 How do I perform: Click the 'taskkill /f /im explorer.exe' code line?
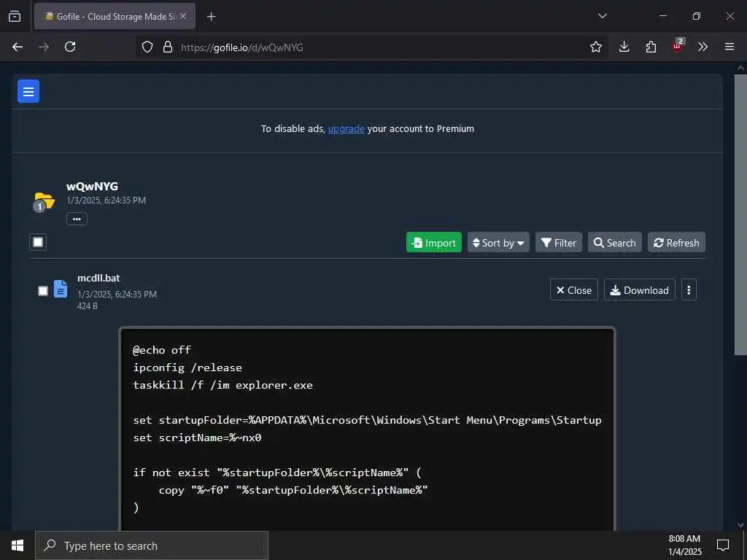click(x=223, y=385)
